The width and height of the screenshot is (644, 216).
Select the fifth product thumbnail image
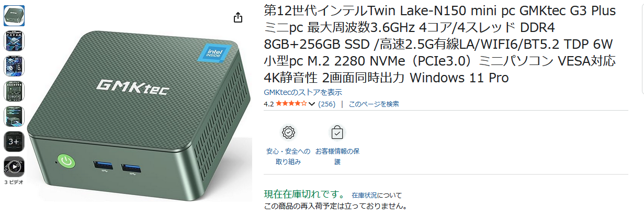coord(14,116)
